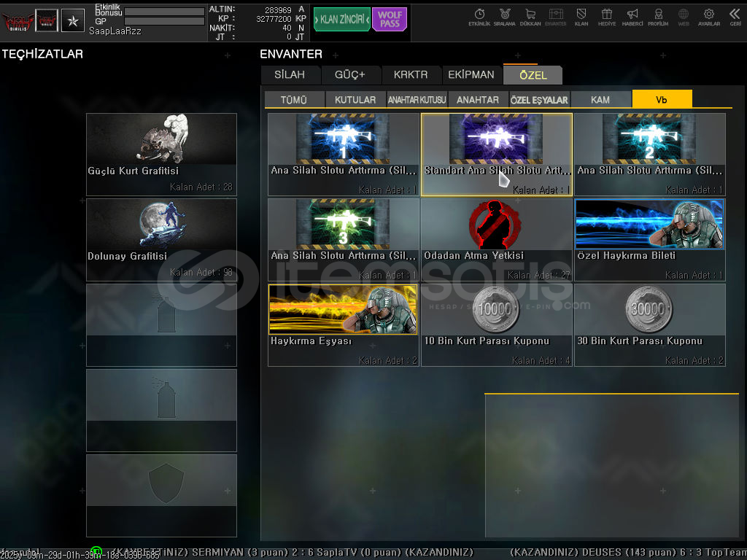Click 'Kalan Adet : 4' text
The image size is (747, 560).
[x=541, y=360]
